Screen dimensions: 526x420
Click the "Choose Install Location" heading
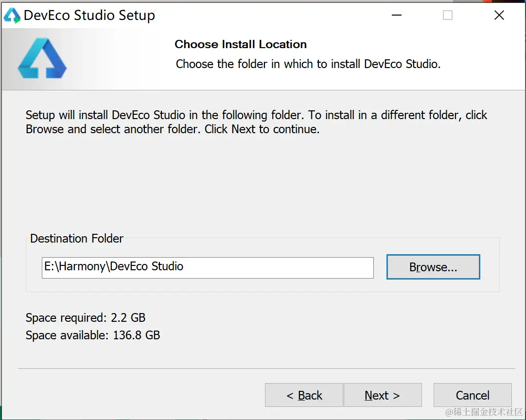(241, 44)
